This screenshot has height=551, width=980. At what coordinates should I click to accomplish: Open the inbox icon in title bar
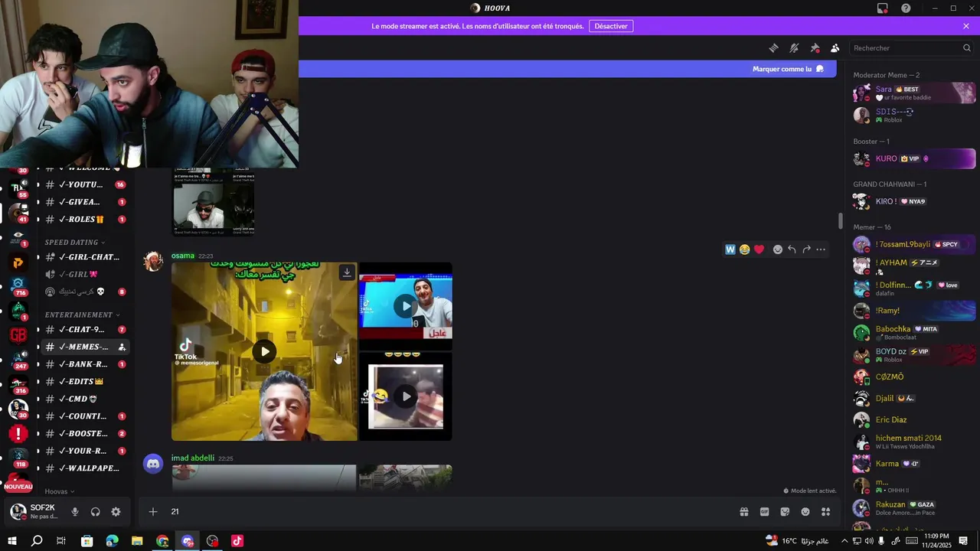pos(883,8)
